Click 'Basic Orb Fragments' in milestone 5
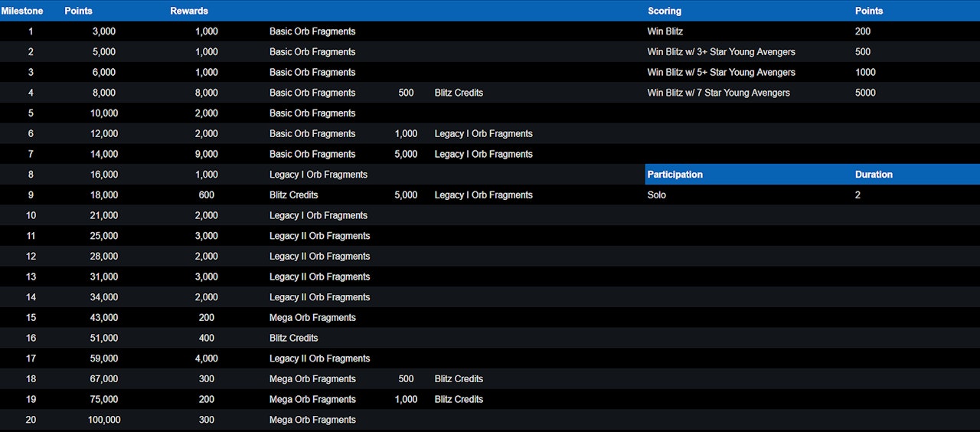Image resolution: width=980 pixels, height=432 pixels. click(312, 113)
